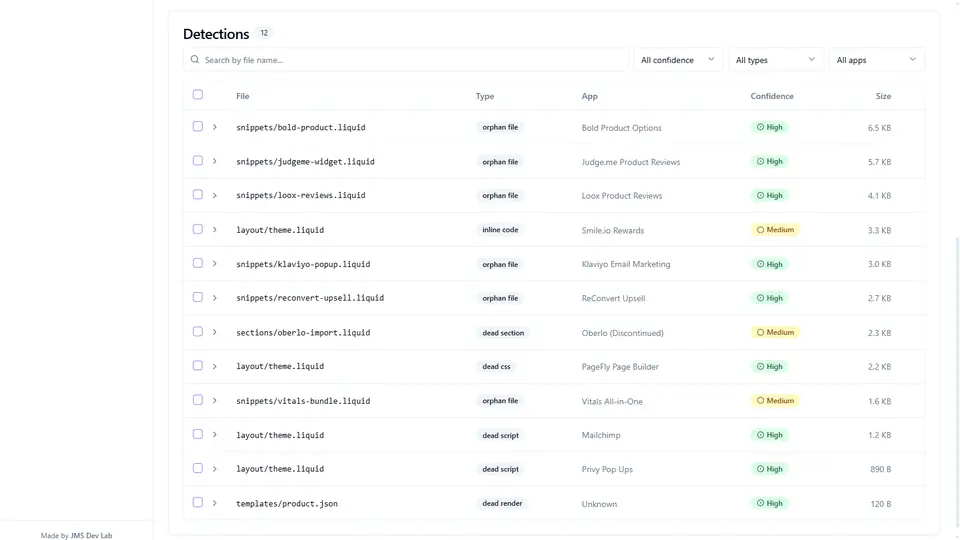
Task: Click the App column header
Action: pyautogui.click(x=590, y=96)
